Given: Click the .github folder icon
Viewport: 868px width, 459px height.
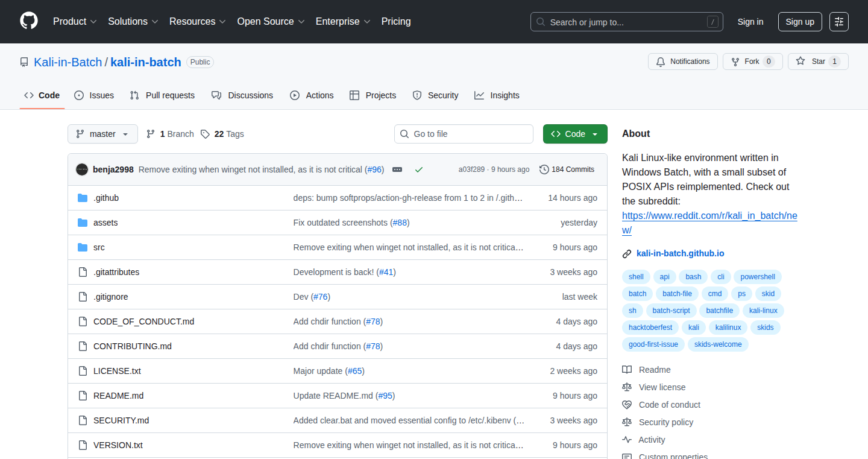Looking at the screenshot, I should point(83,198).
